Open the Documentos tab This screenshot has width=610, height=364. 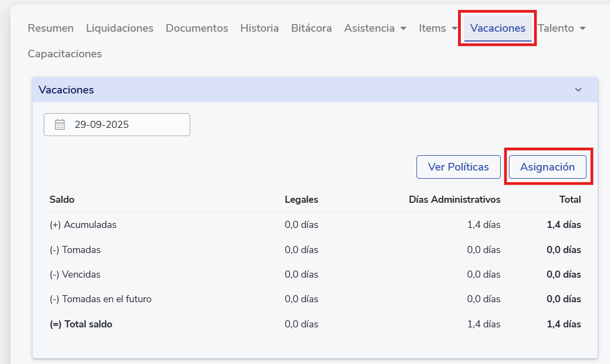click(197, 28)
